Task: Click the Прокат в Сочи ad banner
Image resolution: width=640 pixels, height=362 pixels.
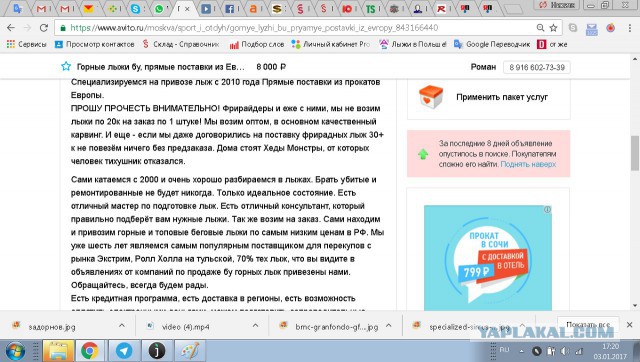Action: (x=488, y=258)
